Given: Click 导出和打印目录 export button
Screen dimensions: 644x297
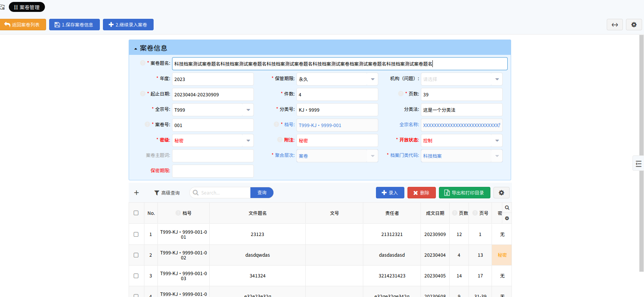Looking at the screenshot, I should 464,193.
